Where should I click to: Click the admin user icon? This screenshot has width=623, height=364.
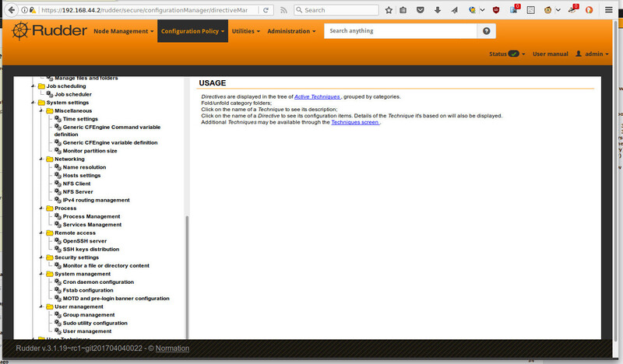579,54
